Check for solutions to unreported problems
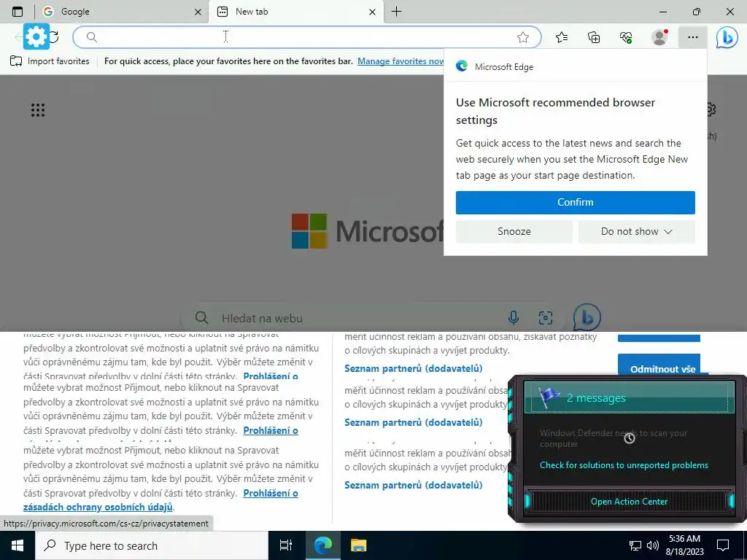 [x=624, y=465]
